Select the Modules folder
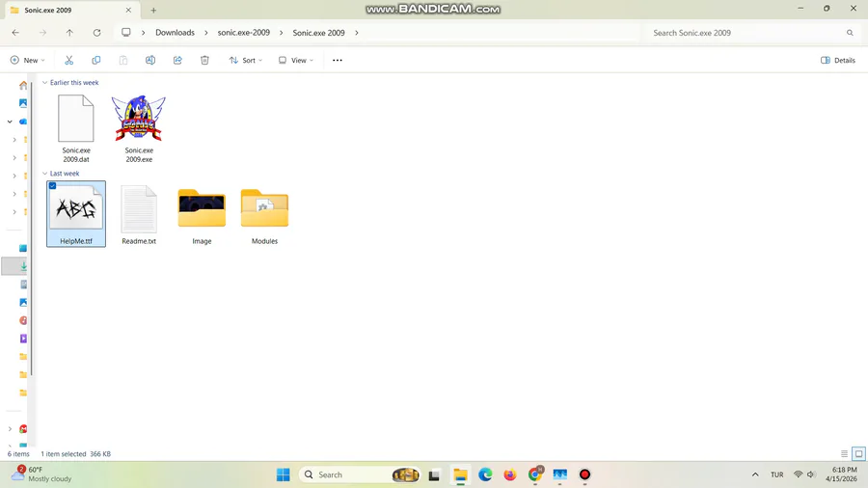This screenshot has height=488, width=868. [264, 214]
